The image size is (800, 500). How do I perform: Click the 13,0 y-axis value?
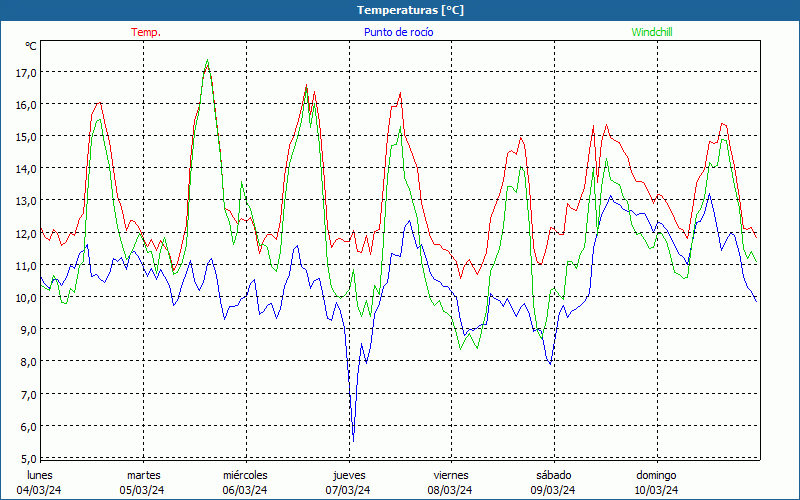pos(26,202)
